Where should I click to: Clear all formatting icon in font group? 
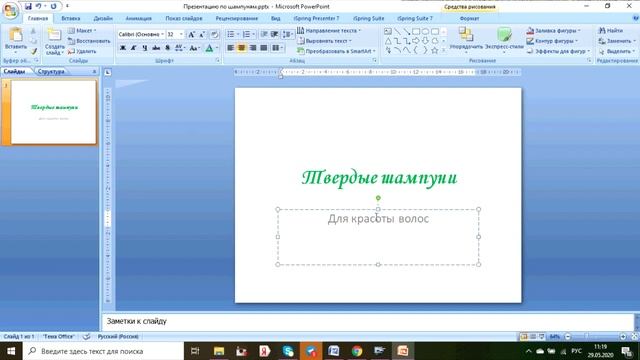pyautogui.click(x=215, y=34)
